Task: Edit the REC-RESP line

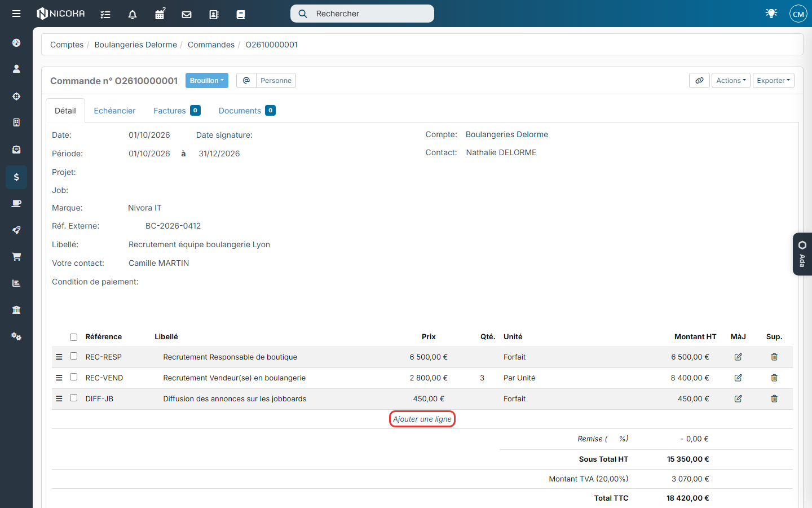Action: coord(738,357)
